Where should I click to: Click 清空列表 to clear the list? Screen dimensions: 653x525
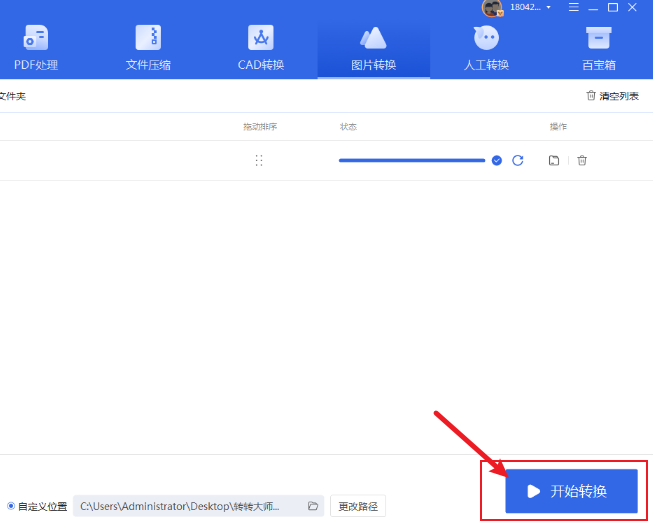[x=613, y=96]
